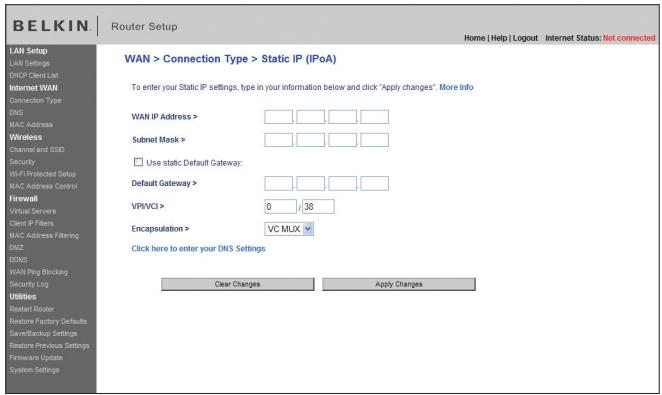Image resolution: width=662 pixels, height=395 pixels.
Task: Open Security Log in the sidebar
Action: coord(29,284)
